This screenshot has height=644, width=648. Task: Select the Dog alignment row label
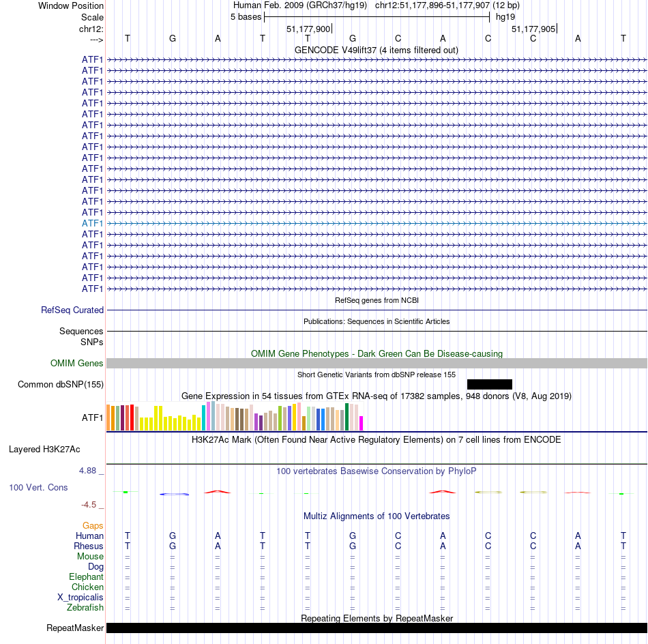tap(95, 567)
